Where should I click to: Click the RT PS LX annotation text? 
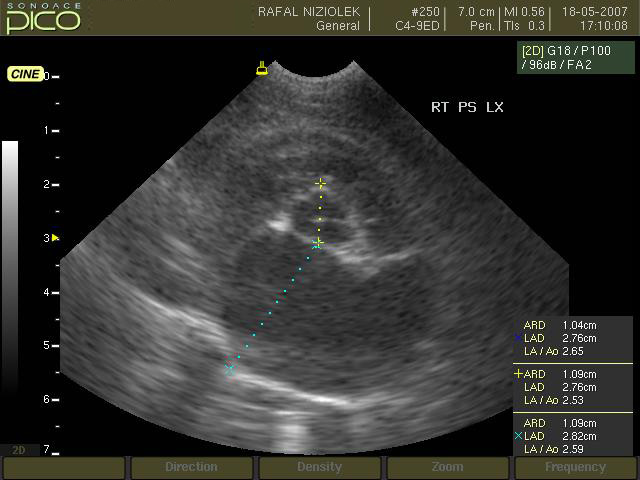467,107
